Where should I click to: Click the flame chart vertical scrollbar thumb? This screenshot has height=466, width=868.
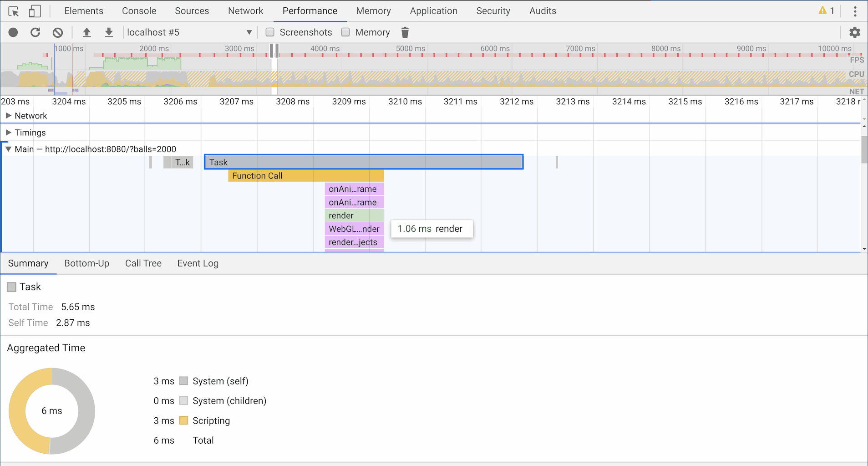click(x=864, y=149)
